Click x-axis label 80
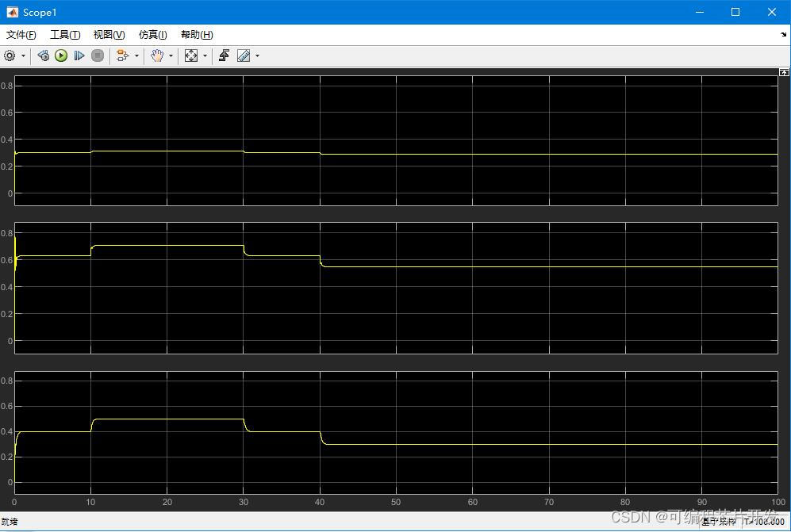Viewport: 791px width, 532px height. (x=625, y=502)
